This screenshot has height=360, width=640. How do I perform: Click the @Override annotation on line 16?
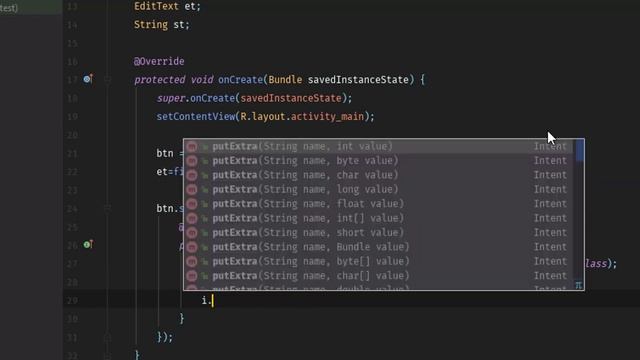159,61
